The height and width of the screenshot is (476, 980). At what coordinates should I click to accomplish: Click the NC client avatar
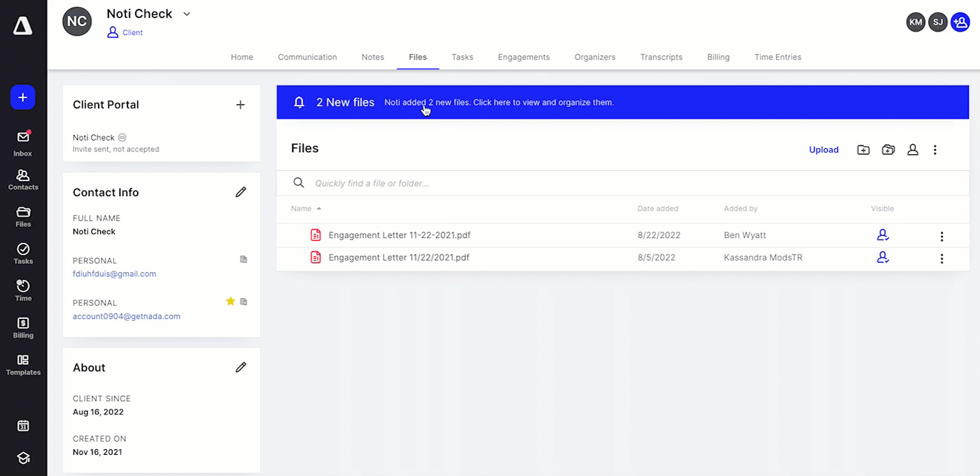[x=77, y=21]
